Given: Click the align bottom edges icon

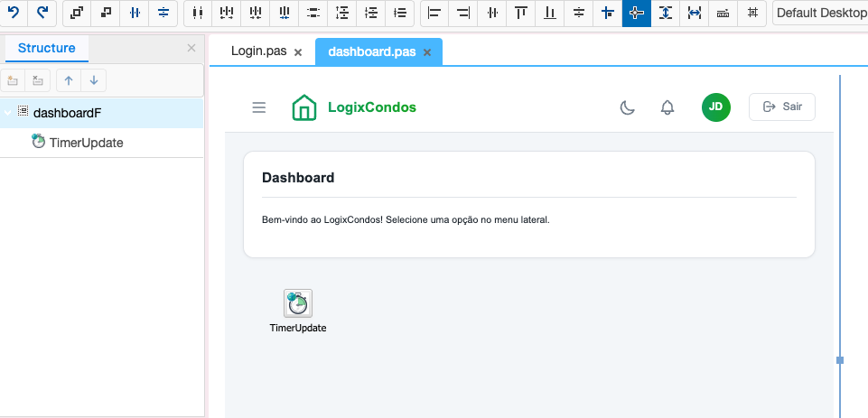Looking at the screenshot, I should coord(549,13).
